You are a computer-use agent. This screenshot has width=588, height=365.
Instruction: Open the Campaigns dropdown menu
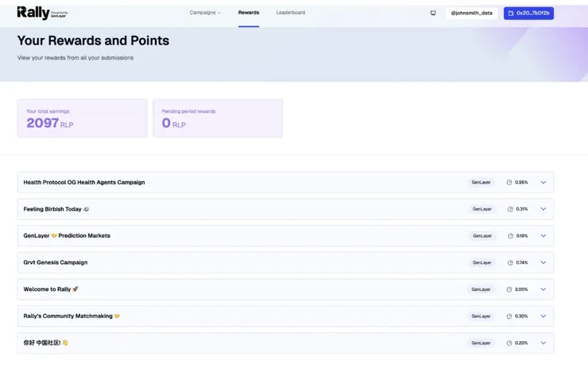coord(205,13)
